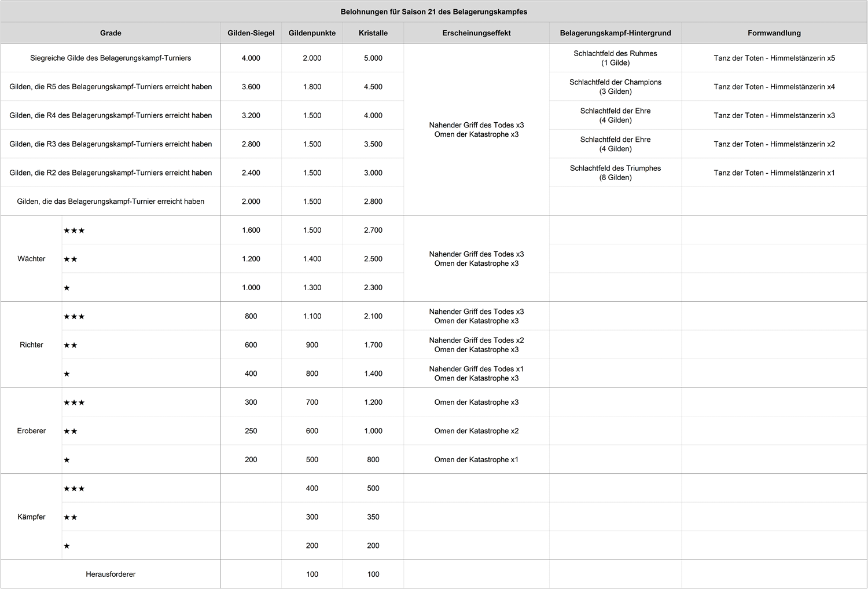Select the two-star icon beside Eroberer
Viewport: 868px width, 589px height.
pos(71,431)
